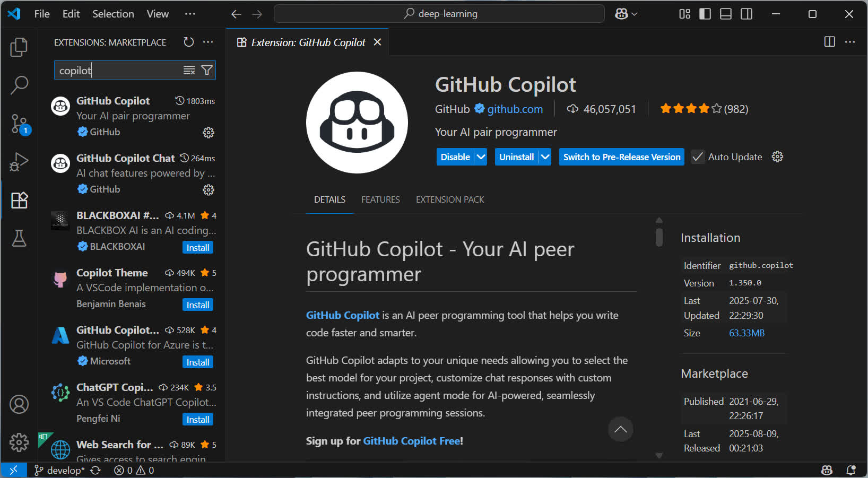Viewport: 868px width, 478px height.
Task: Click the details page scrollbar thumb
Action: pos(659,237)
